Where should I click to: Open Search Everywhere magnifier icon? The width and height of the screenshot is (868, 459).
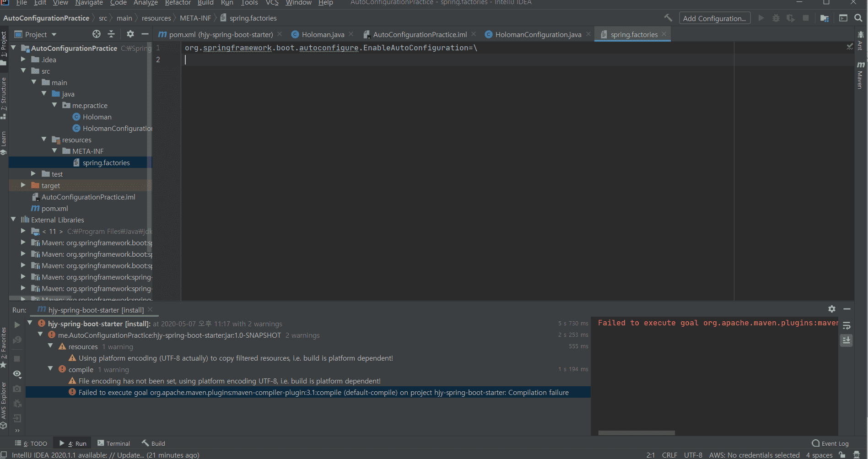(858, 18)
